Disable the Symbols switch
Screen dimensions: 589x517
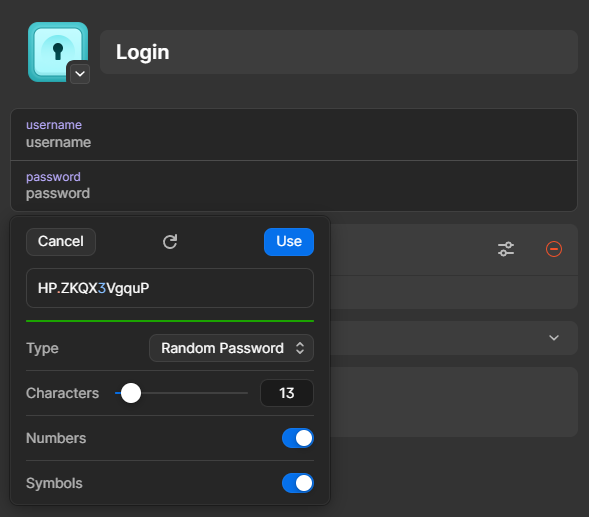(298, 483)
